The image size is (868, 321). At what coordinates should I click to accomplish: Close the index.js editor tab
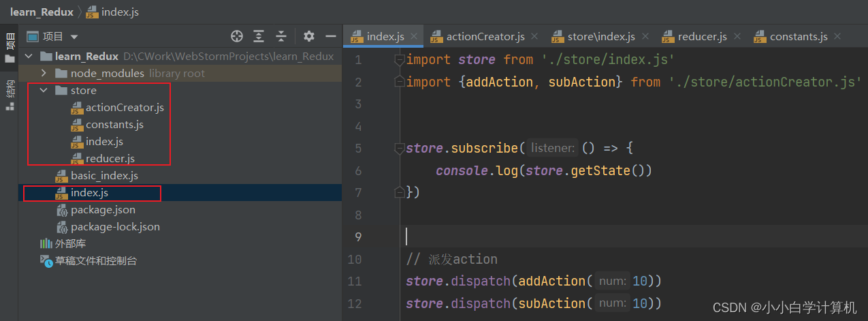point(415,36)
